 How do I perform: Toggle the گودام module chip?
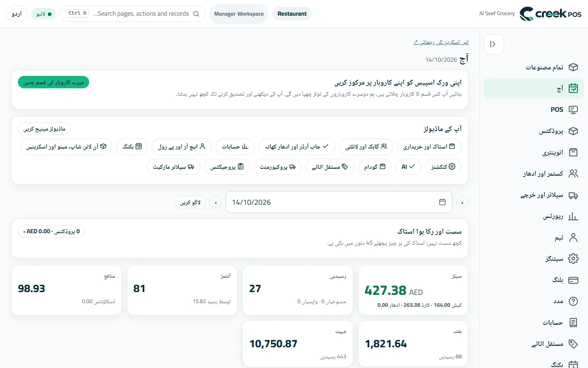[375, 167]
